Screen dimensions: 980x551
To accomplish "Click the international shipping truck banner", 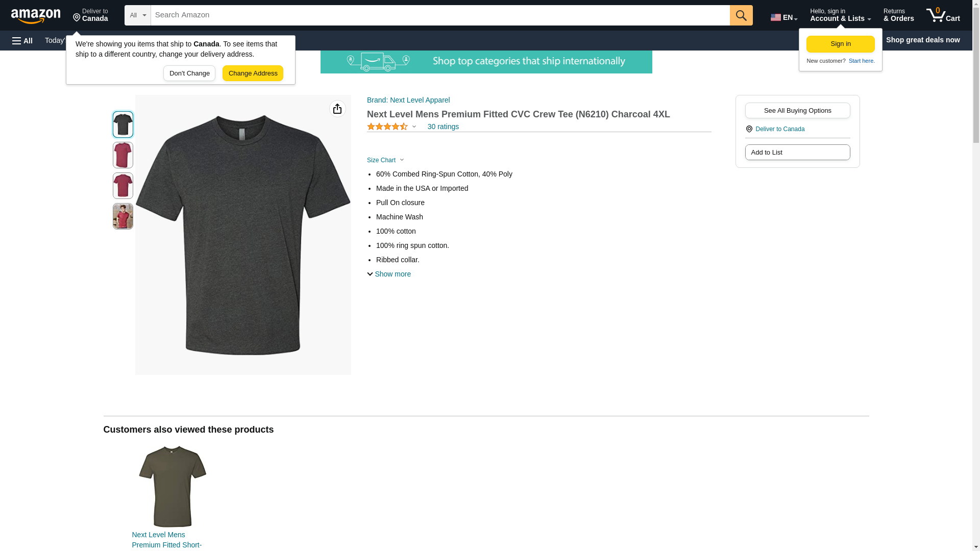I will [486, 62].
